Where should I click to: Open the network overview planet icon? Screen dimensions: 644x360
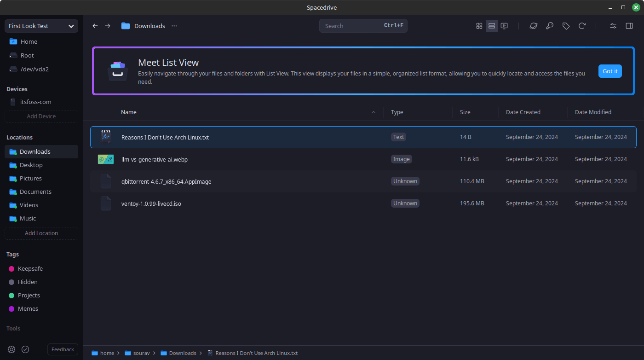click(x=534, y=26)
